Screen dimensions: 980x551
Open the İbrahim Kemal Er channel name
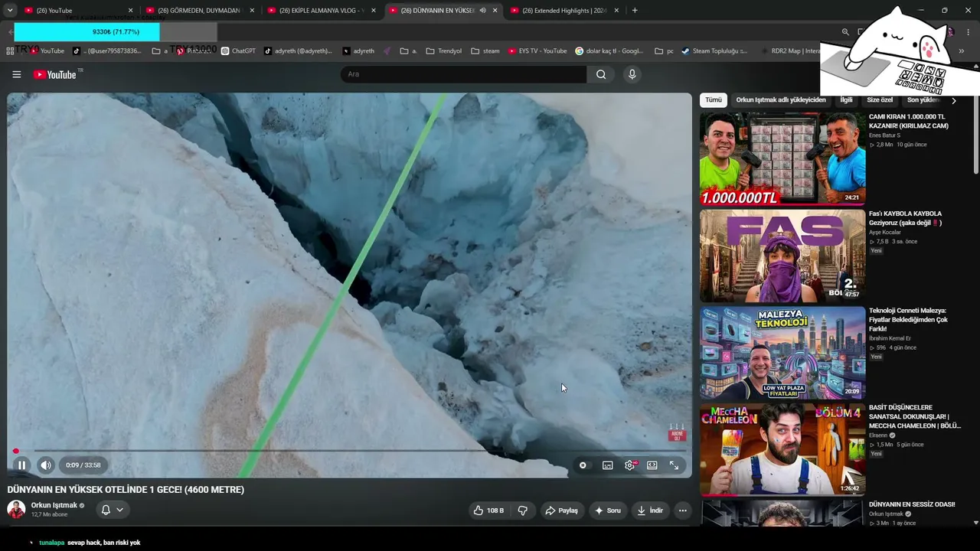point(890,338)
